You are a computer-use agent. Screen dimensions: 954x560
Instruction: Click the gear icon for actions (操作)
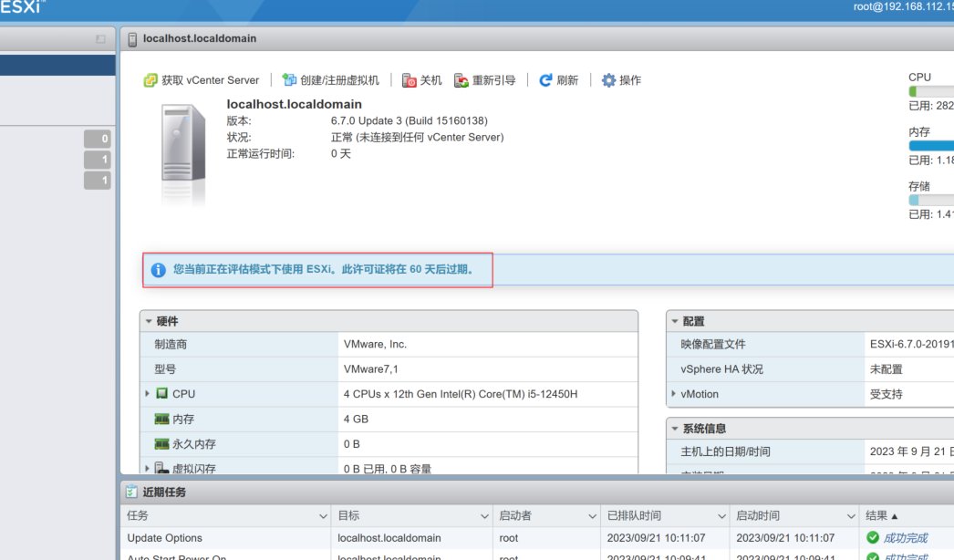(608, 79)
